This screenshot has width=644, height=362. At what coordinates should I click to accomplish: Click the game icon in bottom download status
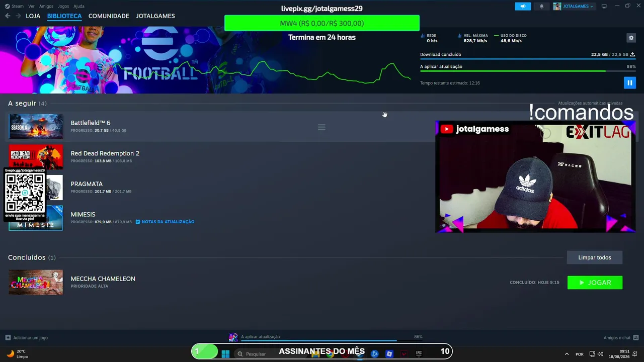pyautogui.click(x=233, y=337)
